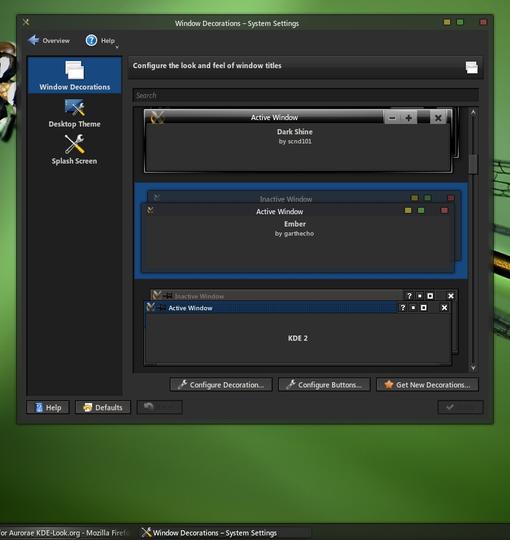
Task: Select Window Decorations in sidebar
Action: pyautogui.click(x=74, y=75)
